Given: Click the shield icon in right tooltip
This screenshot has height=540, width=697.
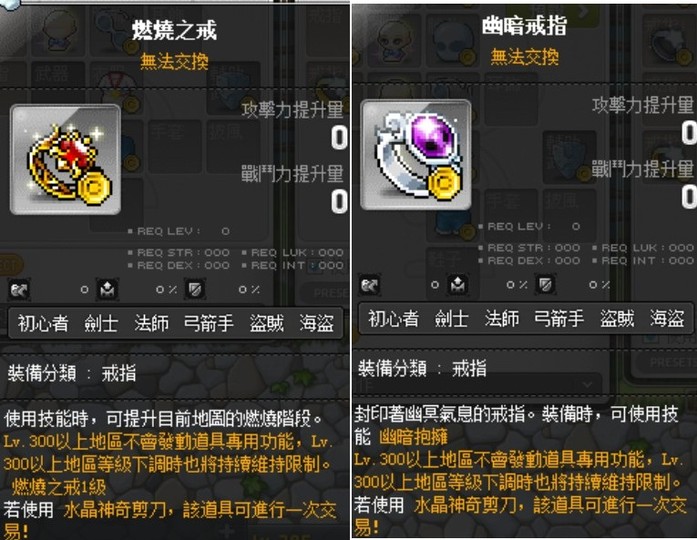Looking at the screenshot, I should [x=545, y=284].
